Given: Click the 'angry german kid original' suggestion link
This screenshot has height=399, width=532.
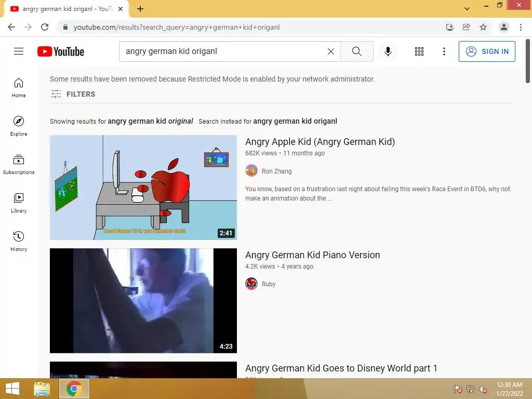Looking at the screenshot, I should pyautogui.click(x=150, y=121).
